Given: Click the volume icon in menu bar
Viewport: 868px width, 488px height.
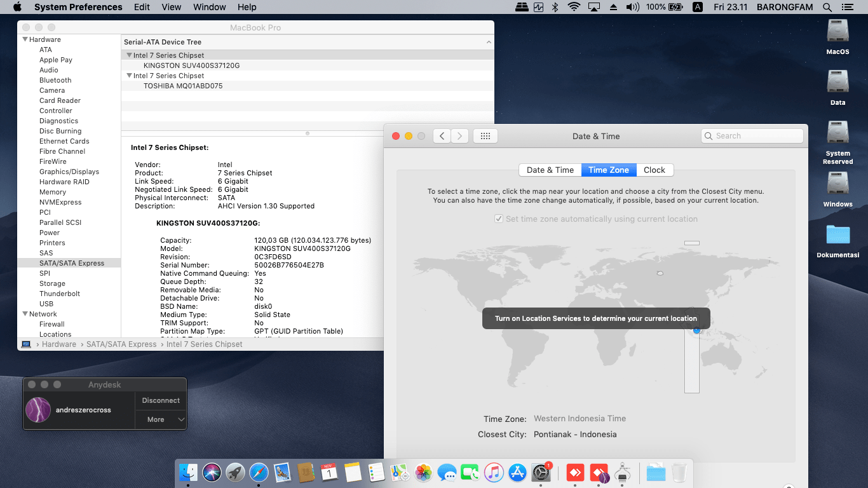Looking at the screenshot, I should pyautogui.click(x=632, y=7).
